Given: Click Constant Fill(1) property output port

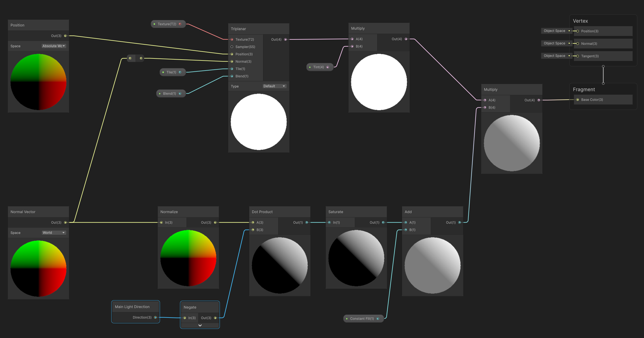Looking at the screenshot, I should click(378, 318).
